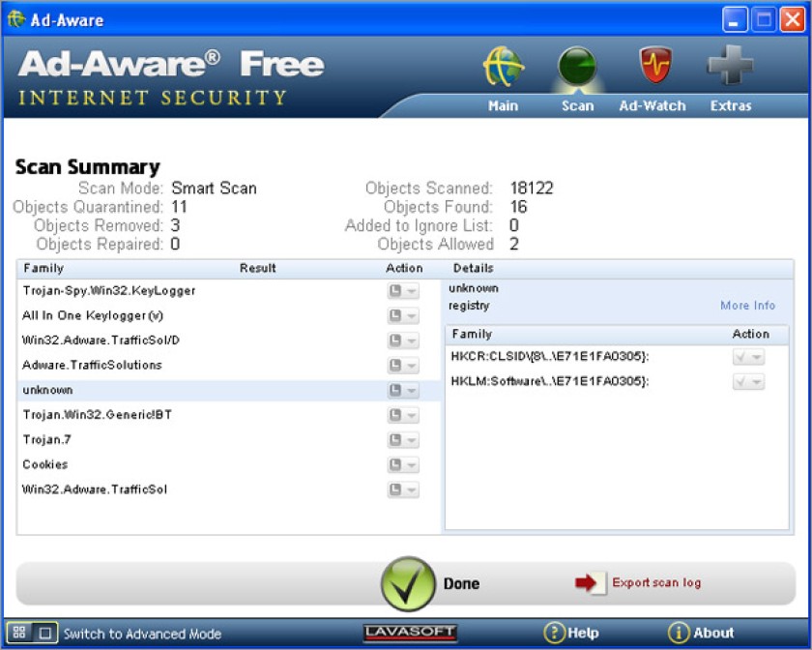Open action dropdown for last-row Win32.Adware.TrafficSol

click(403, 489)
